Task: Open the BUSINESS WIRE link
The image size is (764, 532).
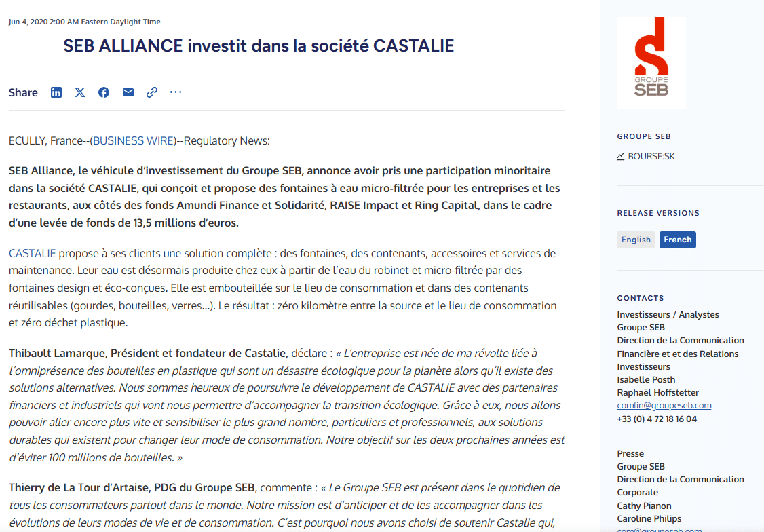Action: (134, 140)
